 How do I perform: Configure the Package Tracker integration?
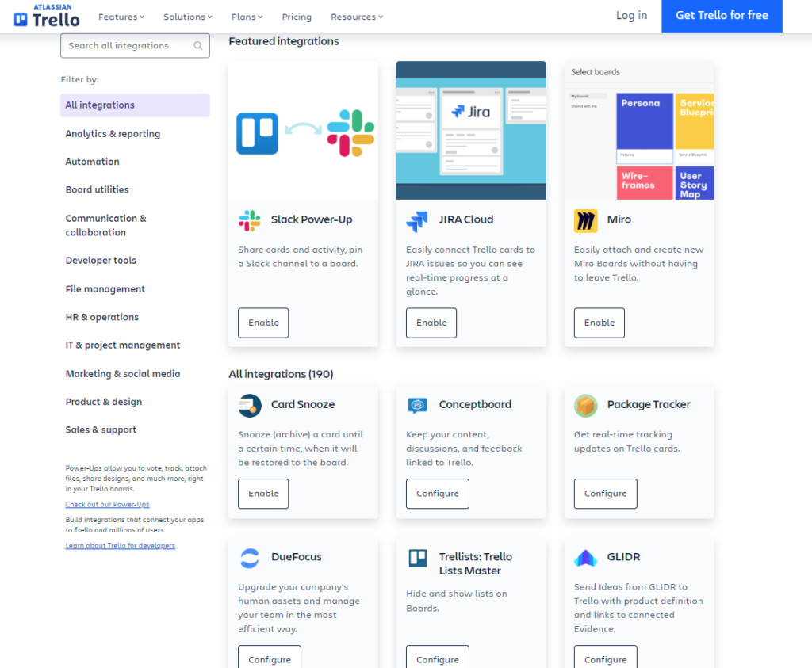pyautogui.click(x=605, y=494)
